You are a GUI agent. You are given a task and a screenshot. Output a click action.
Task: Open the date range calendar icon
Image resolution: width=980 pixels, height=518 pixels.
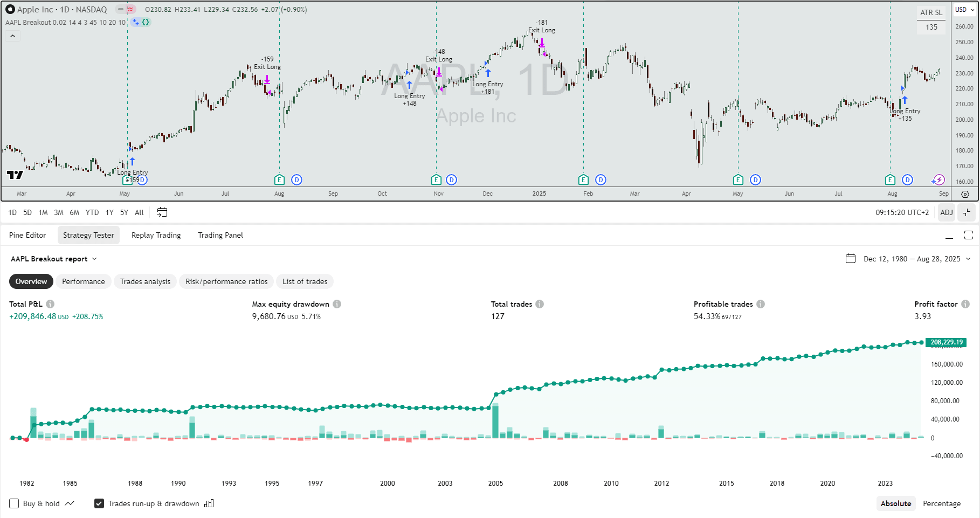[x=851, y=259]
